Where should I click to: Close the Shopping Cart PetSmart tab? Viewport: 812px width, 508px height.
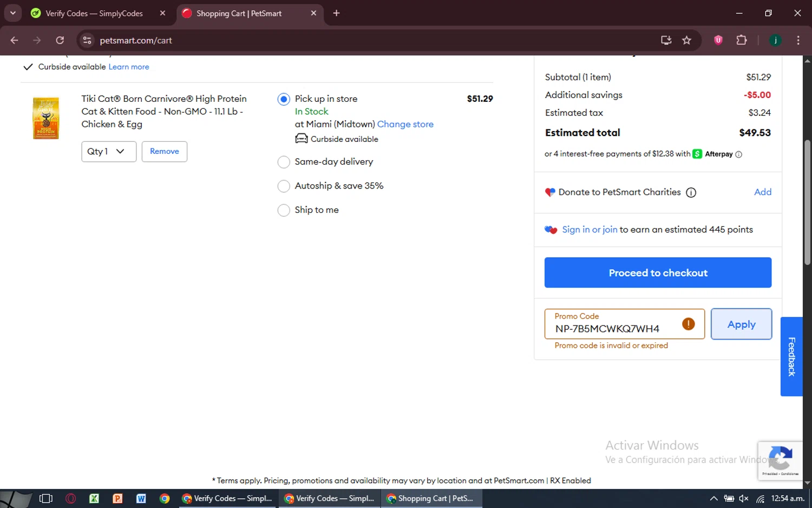(x=313, y=13)
